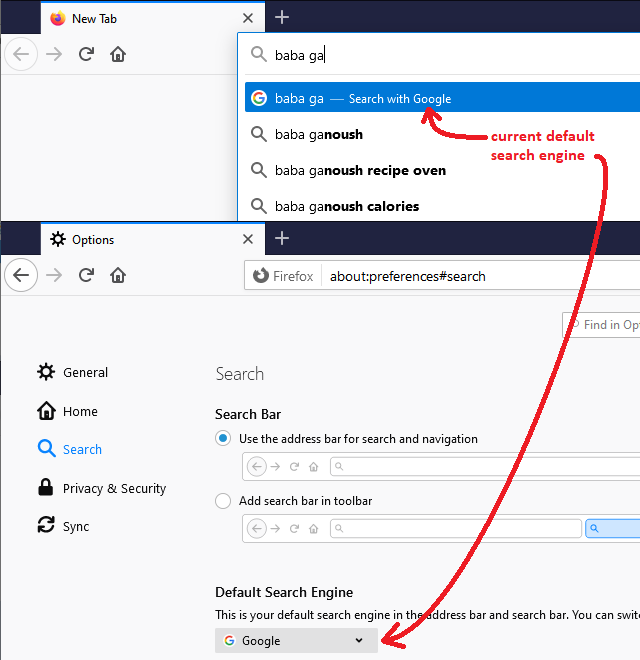Pick the baba ganoush suggestion
640x660 pixels.
[x=319, y=134]
